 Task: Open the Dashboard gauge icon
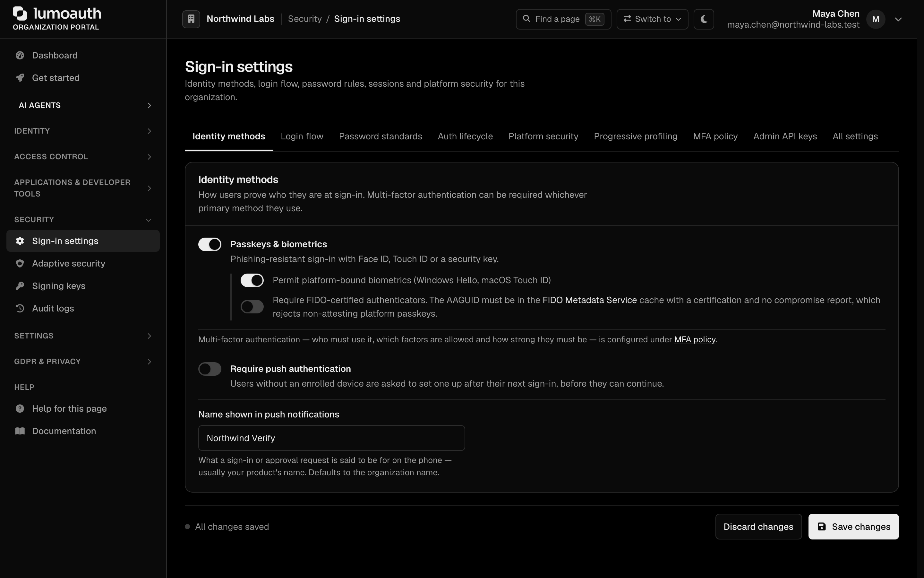coord(20,56)
